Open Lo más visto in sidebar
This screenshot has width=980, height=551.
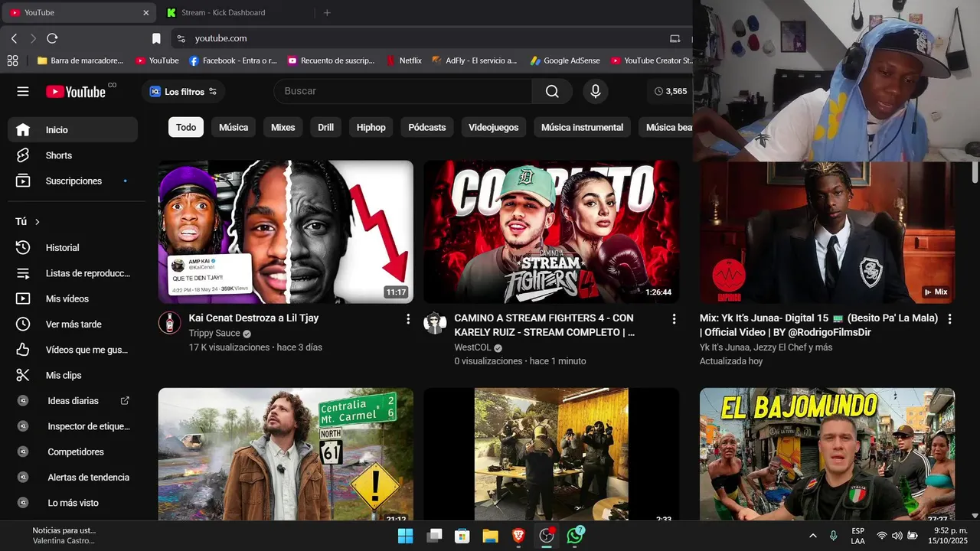(x=73, y=503)
